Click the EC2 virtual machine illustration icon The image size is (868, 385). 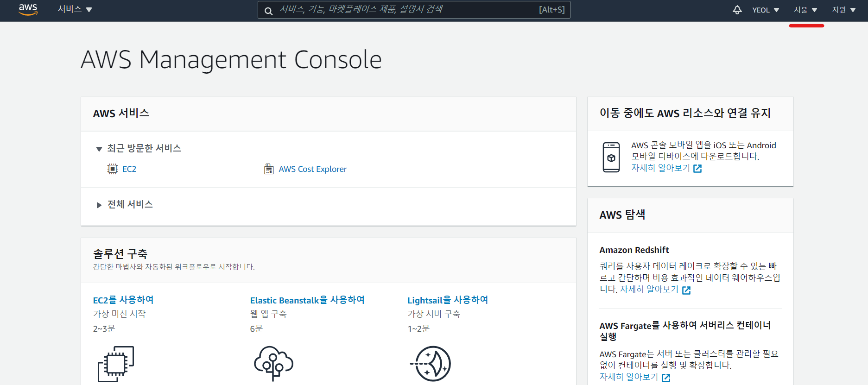click(116, 364)
